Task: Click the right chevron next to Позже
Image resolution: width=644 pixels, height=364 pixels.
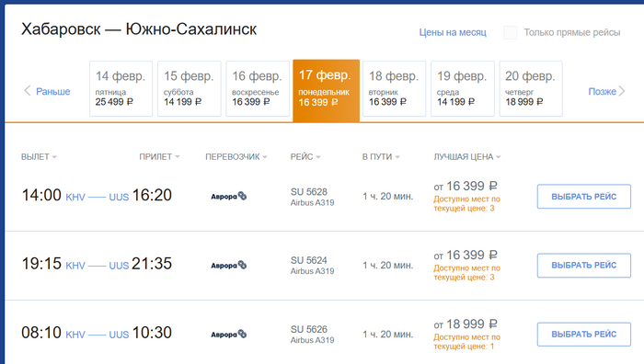Action: click(x=622, y=91)
